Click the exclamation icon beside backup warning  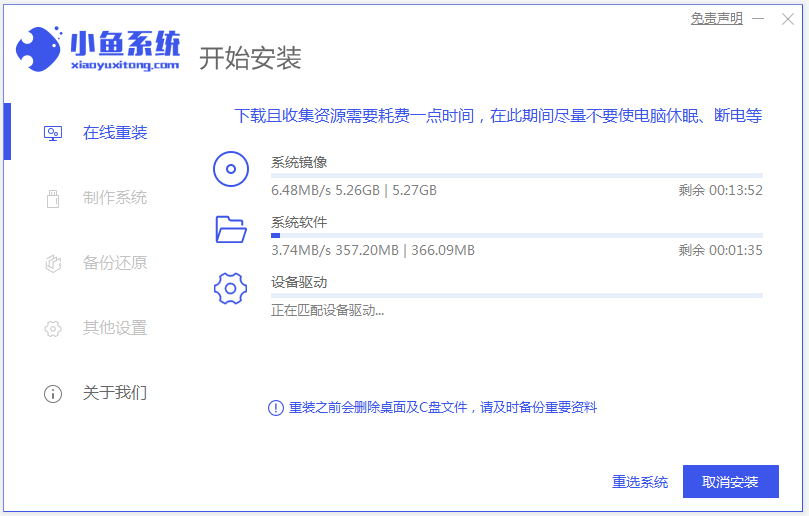click(x=276, y=408)
